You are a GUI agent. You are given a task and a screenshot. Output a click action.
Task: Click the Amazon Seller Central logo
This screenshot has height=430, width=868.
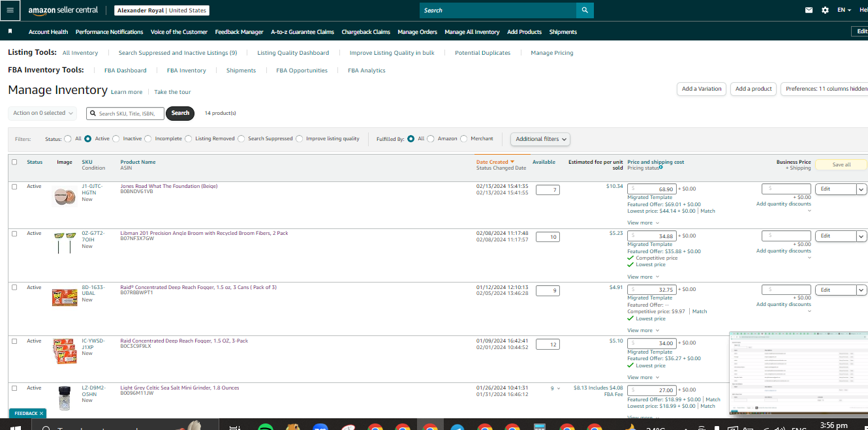(x=63, y=10)
